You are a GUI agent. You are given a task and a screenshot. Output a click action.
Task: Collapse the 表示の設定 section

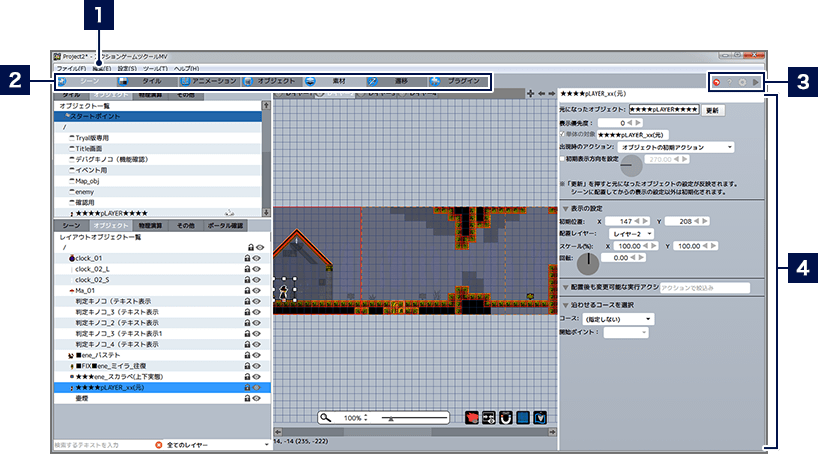(565, 207)
